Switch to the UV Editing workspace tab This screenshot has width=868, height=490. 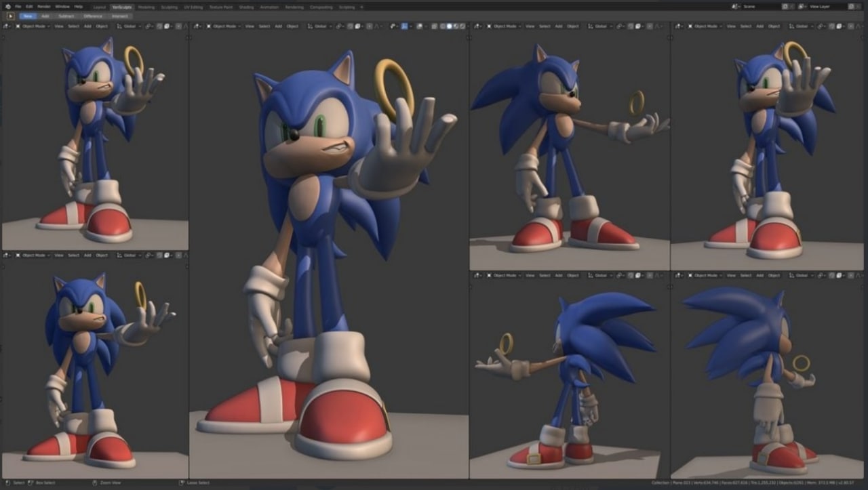tap(193, 7)
